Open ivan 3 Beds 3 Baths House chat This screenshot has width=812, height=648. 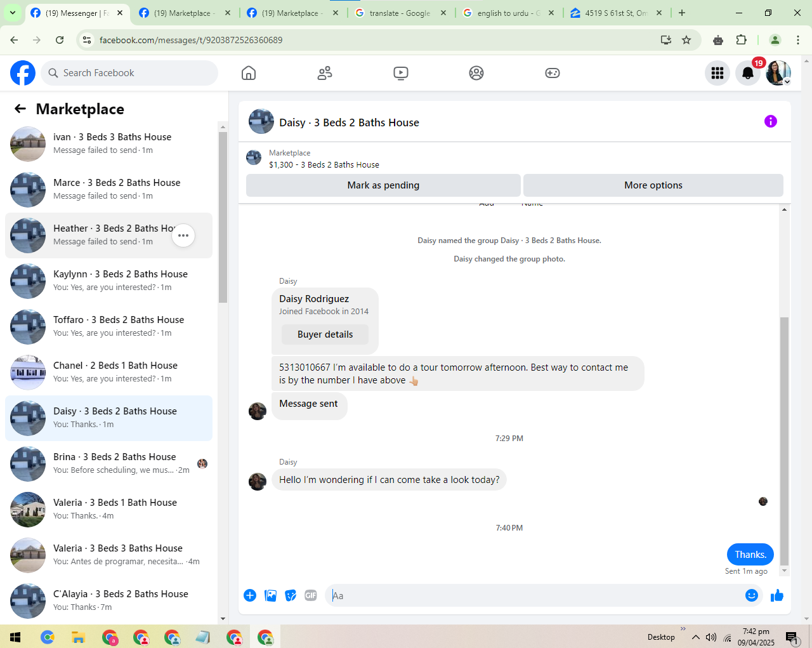[x=109, y=144]
